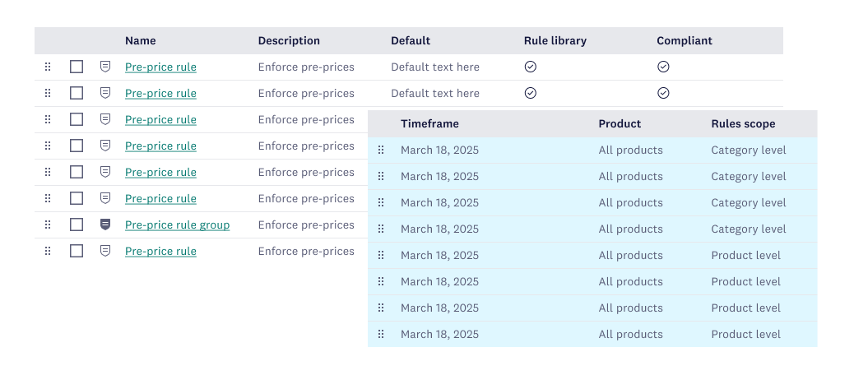
Task: Click the drag handle of the first Pre-price rule row
Action: pos(48,67)
